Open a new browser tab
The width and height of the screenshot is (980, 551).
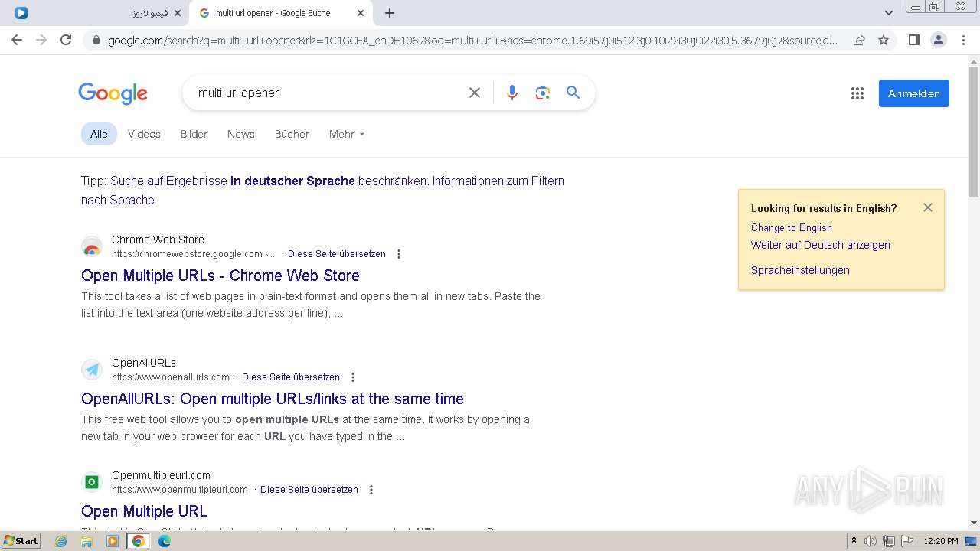point(390,13)
